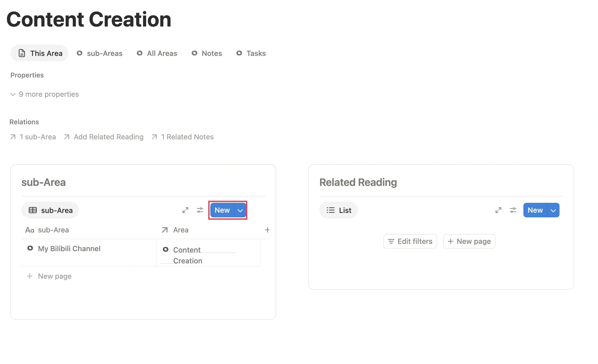598x364 pixels.
Task: Open the 1 sub-Area relation link
Action: point(33,137)
